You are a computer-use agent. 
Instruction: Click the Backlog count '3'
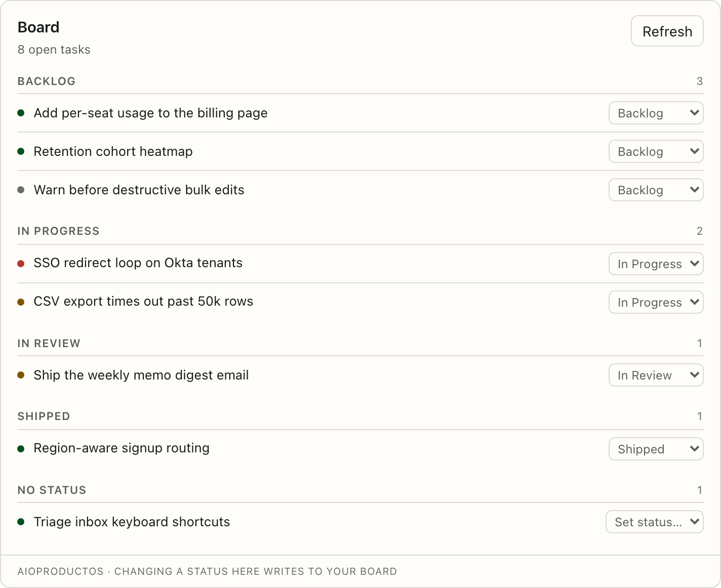[x=700, y=81]
